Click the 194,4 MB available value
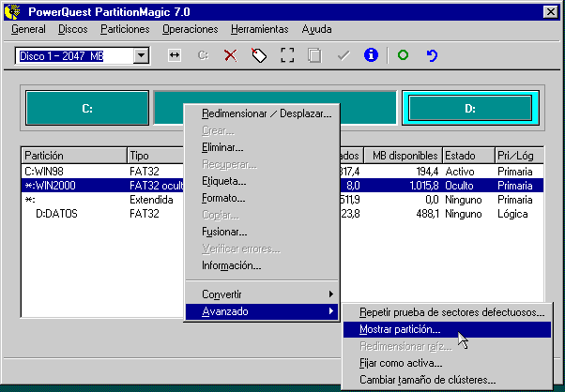 coord(427,172)
